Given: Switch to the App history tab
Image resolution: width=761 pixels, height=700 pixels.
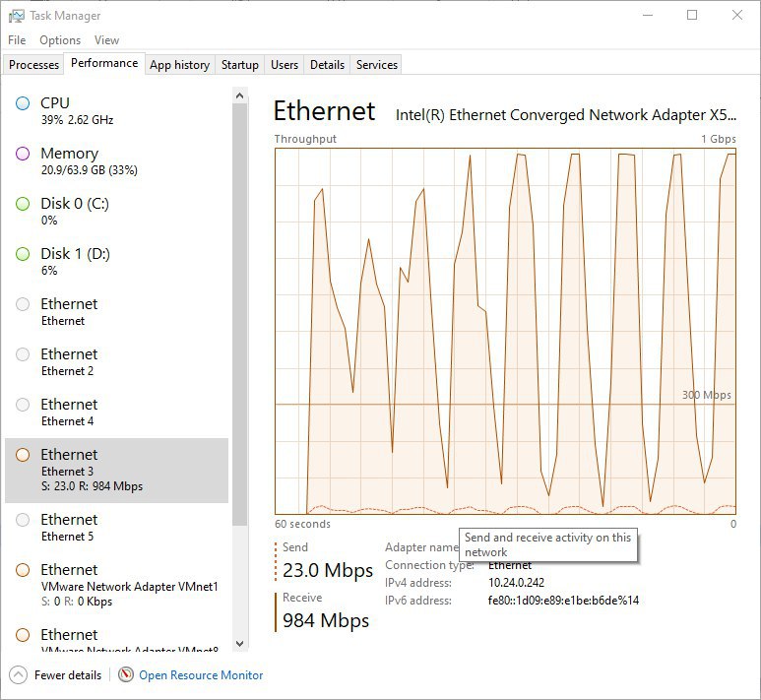Looking at the screenshot, I should coord(179,65).
